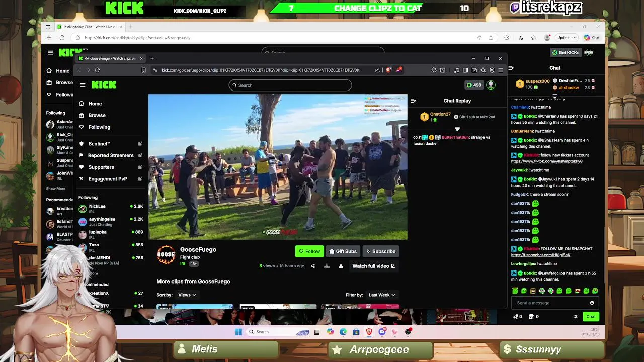This screenshot has width=644, height=362.
Task: Expand the gift leaderboard under Chat Replay
Action: pyautogui.click(x=457, y=129)
